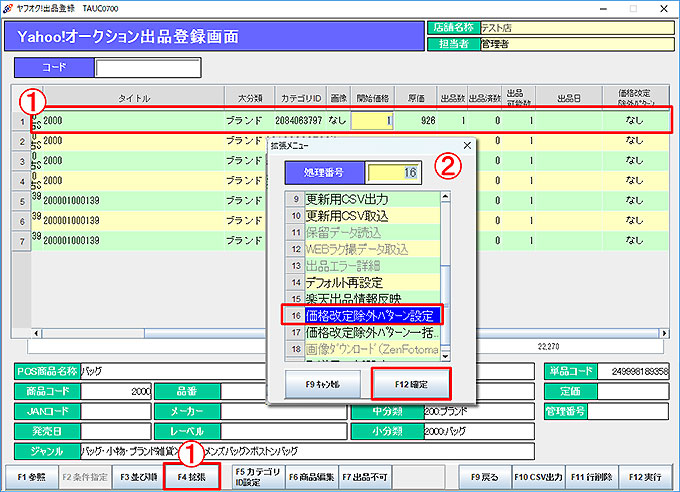
Task: Click the F12 実行 button
Action: [645, 477]
